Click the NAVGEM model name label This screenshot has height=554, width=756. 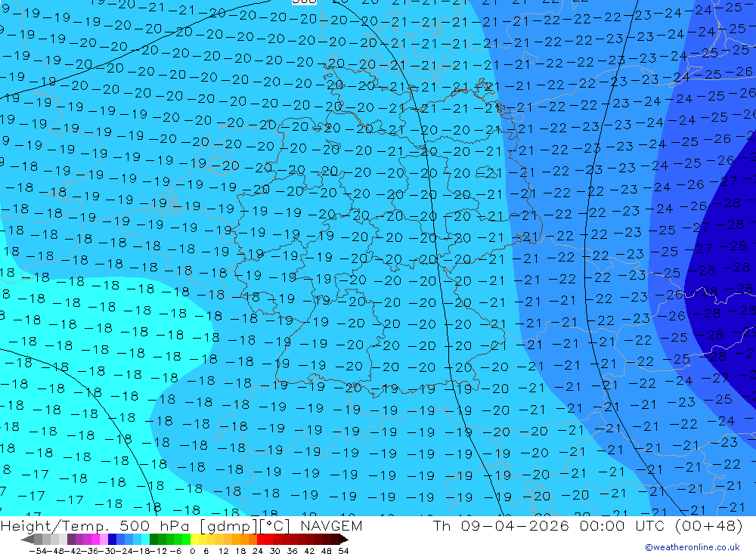pyautogui.click(x=331, y=526)
